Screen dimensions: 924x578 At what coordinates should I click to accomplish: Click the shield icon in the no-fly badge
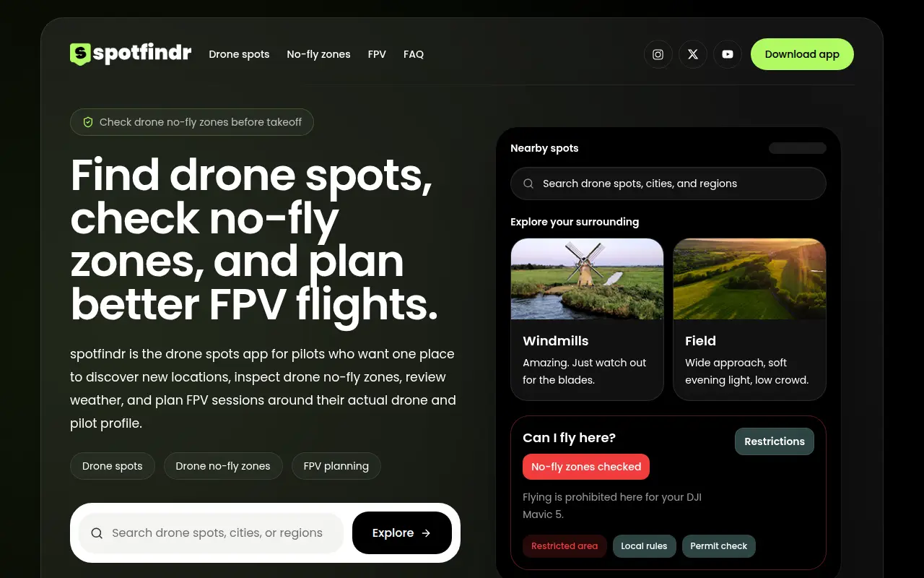88,122
